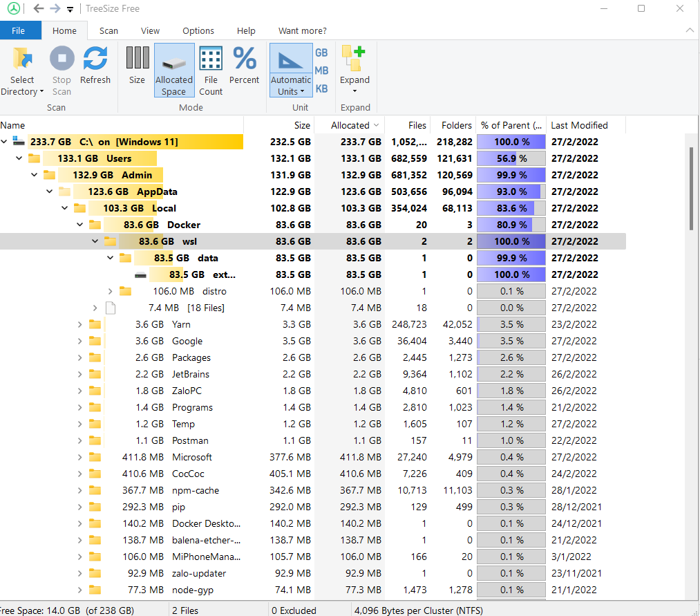Click the Expand folders icon
This screenshot has width=700, height=616.
pos(354,59)
